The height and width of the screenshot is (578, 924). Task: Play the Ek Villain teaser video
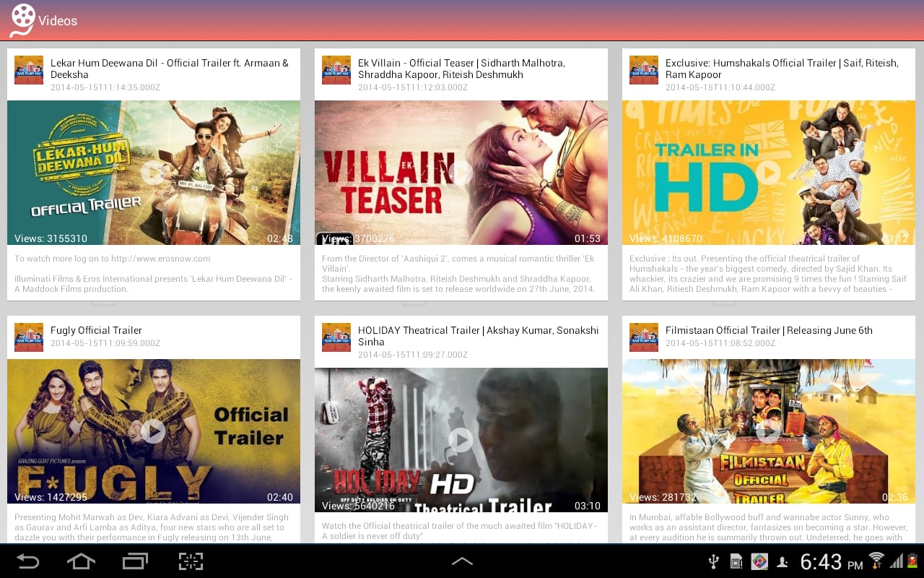tap(461, 173)
